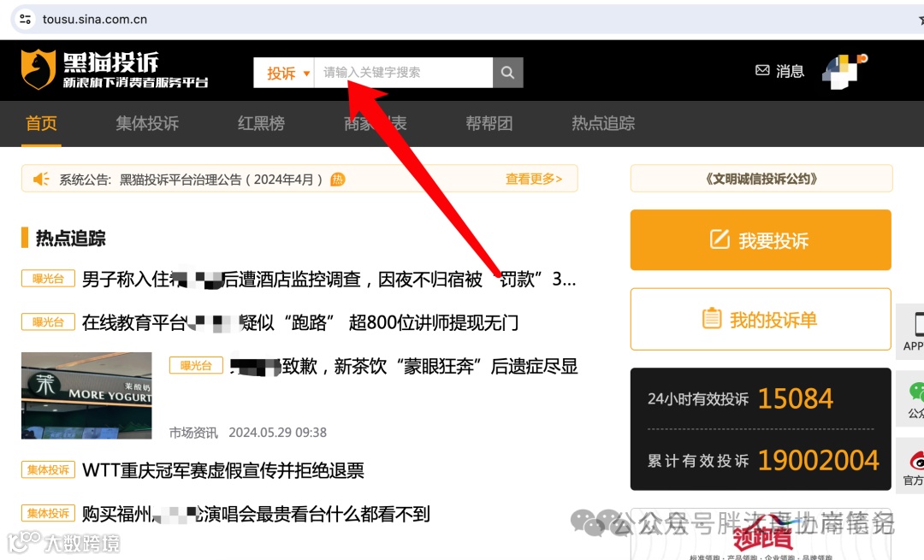
Task: Click the 曝光台 tag beside 在线教育 headline
Action: (48, 322)
